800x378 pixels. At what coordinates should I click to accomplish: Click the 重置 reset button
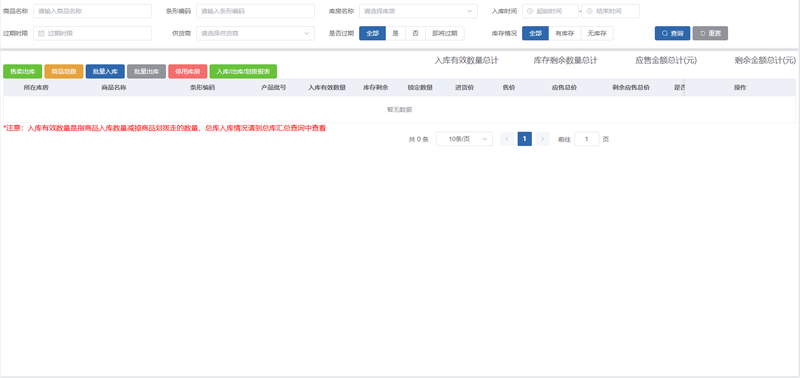click(x=710, y=33)
